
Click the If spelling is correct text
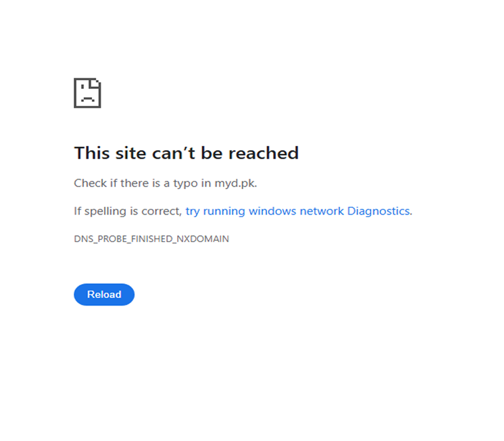[x=128, y=211]
